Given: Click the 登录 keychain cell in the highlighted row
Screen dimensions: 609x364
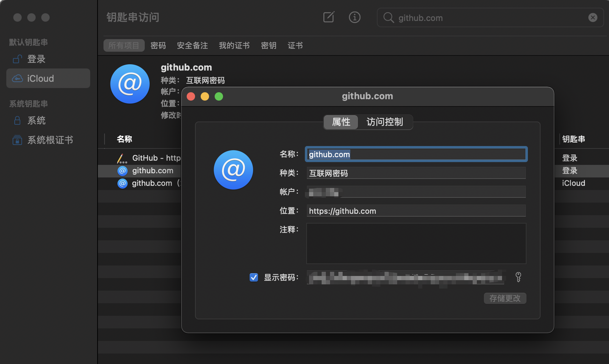Looking at the screenshot, I should coord(569,171).
